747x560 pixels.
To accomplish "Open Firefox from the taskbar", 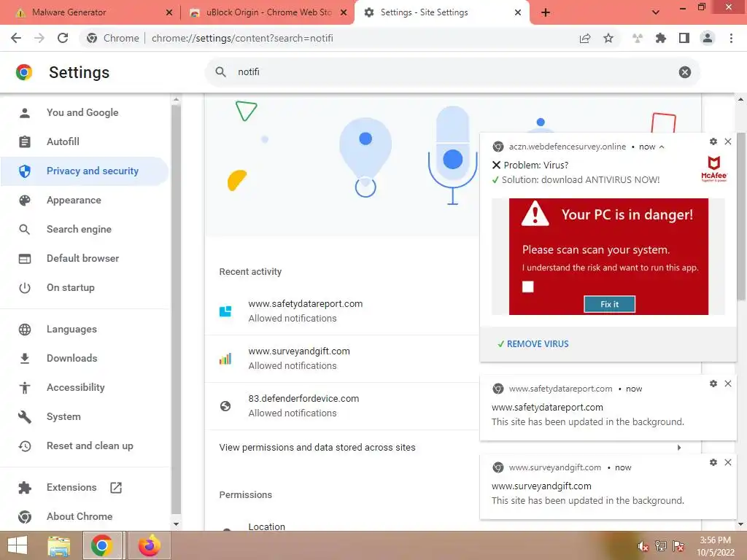I will pyautogui.click(x=149, y=545).
